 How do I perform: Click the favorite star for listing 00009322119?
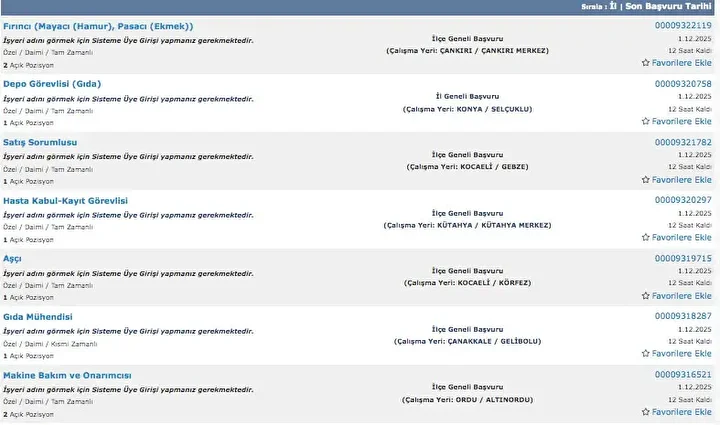(x=645, y=63)
